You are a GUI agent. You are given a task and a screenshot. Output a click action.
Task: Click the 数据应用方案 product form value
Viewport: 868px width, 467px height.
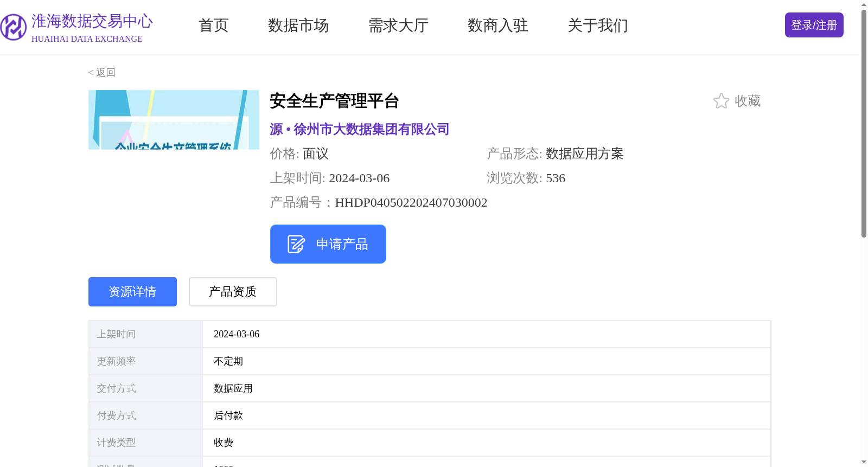click(585, 153)
